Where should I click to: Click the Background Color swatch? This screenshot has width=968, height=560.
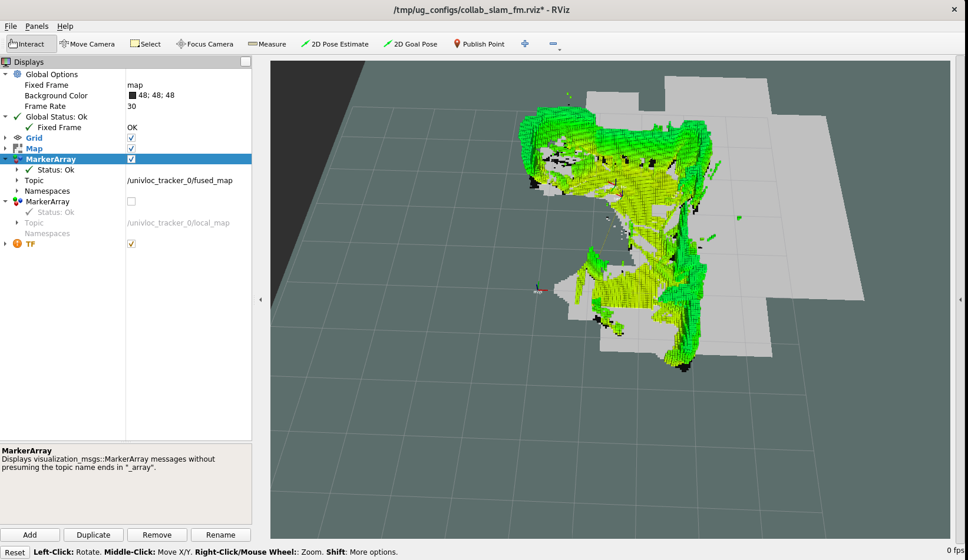[133, 96]
